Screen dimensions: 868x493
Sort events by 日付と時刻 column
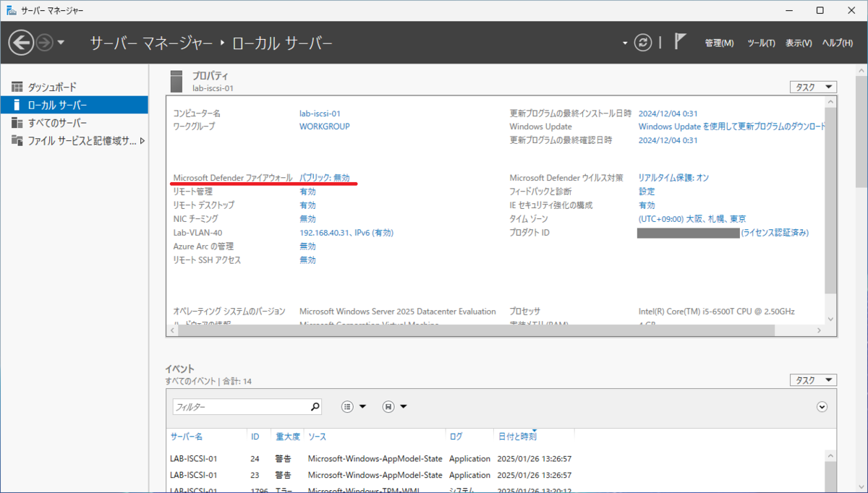click(x=517, y=437)
